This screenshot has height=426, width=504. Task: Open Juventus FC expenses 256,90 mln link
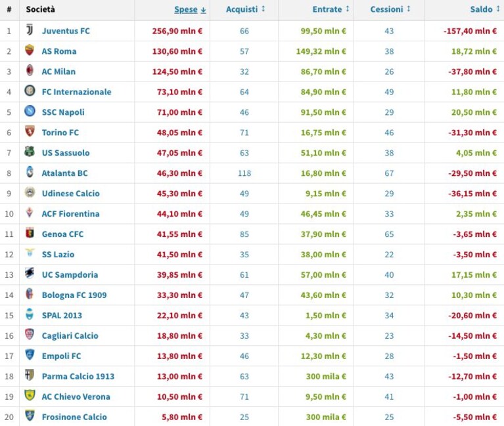[x=177, y=31]
